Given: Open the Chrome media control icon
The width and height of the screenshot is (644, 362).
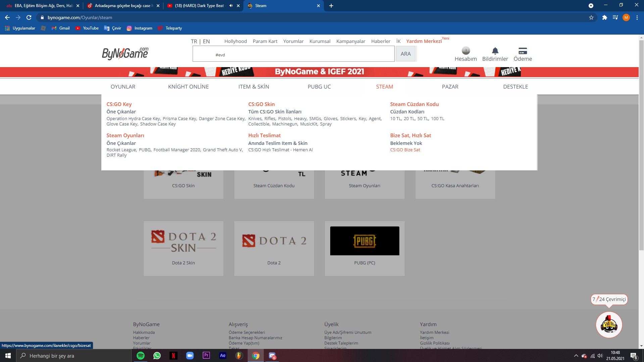Looking at the screenshot, I should [615, 17].
